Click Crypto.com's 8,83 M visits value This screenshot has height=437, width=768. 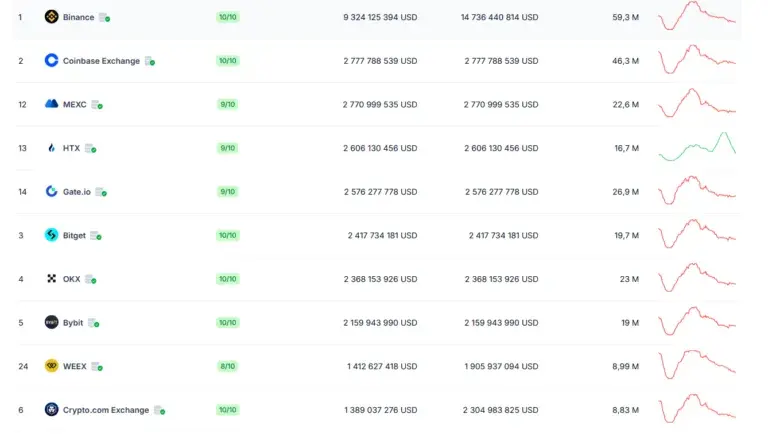[x=625, y=410]
